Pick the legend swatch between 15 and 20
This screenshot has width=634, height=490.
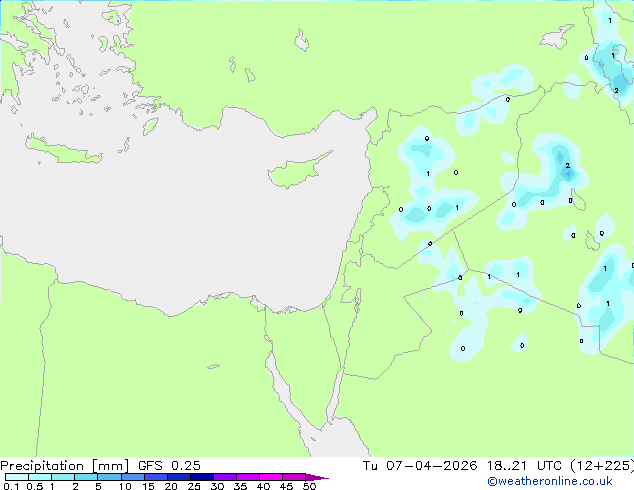pos(155,477)
